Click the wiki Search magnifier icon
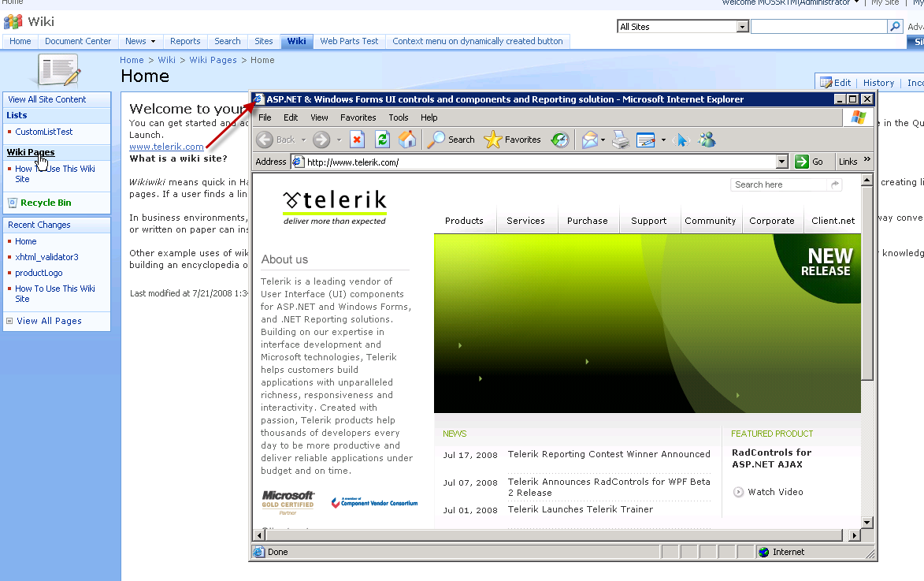The image size is (924, 581). [895, 27]
